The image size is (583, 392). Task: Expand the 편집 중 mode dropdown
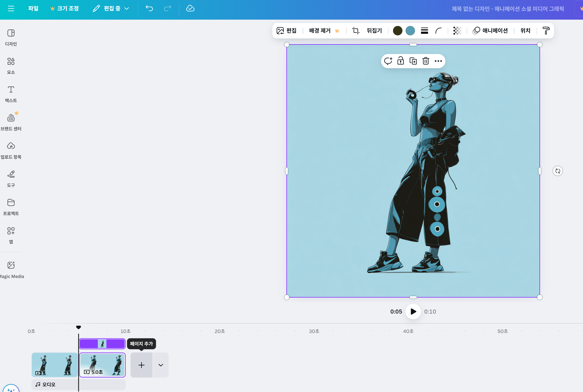[x=111, y=9]
